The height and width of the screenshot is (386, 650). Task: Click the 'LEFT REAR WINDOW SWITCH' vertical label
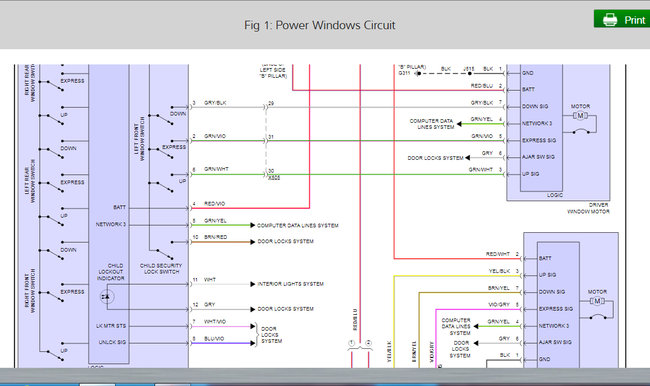click(30, 181)
